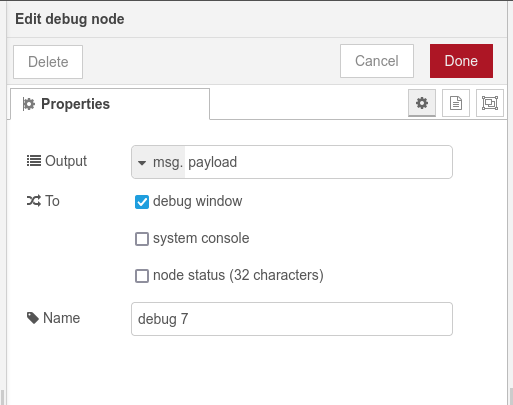This screenshot has height=405, width=513.
Task: Open the msg. type dropdown arrow
Action: pos(142,163)
